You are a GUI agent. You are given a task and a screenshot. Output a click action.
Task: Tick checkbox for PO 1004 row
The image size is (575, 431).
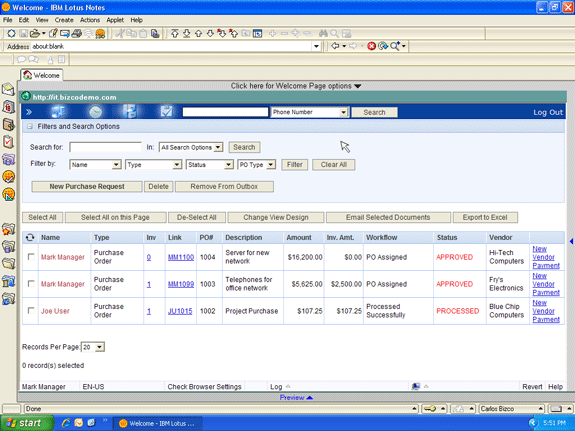coord(31,257)
